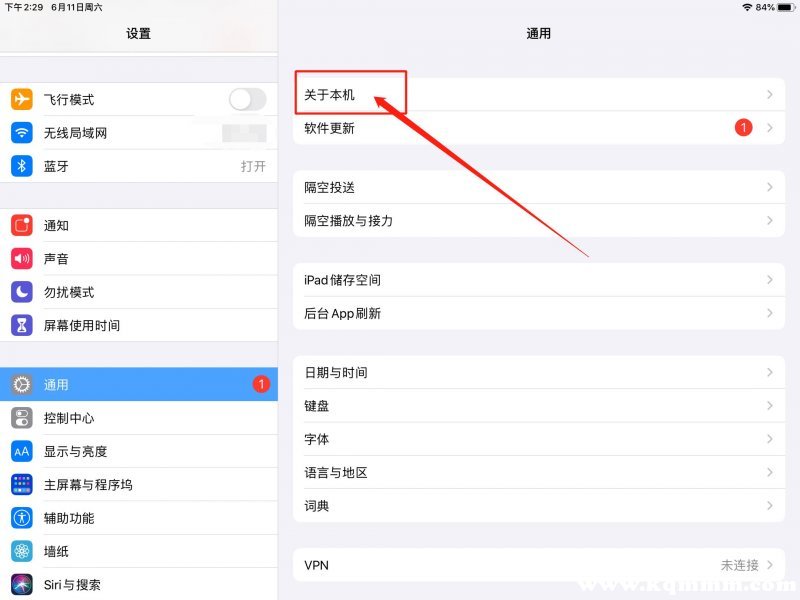Viewport: 800px width, 600px height.
Task: Tap the General gear icon beside 通用
Action: [21, 384]
